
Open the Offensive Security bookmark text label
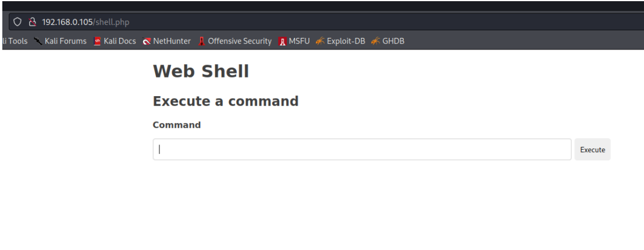pos(240,41)
